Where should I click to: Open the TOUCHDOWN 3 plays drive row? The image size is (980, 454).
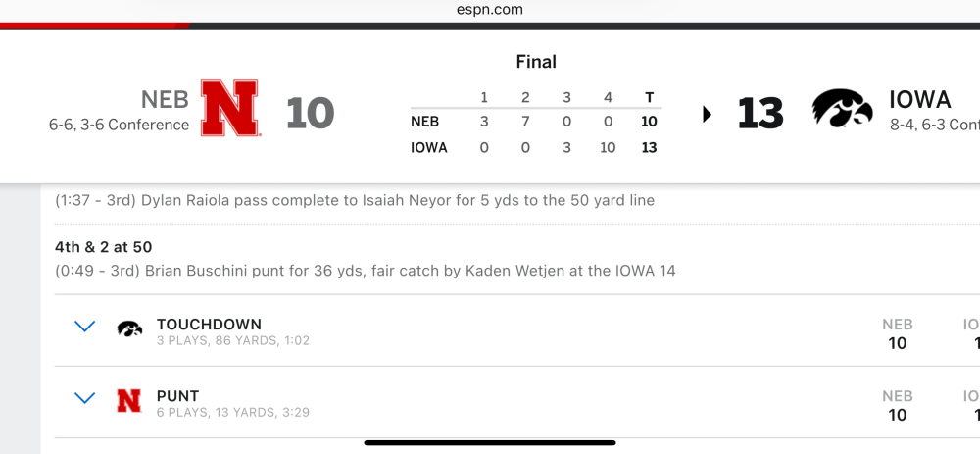[x=516, y=330]
